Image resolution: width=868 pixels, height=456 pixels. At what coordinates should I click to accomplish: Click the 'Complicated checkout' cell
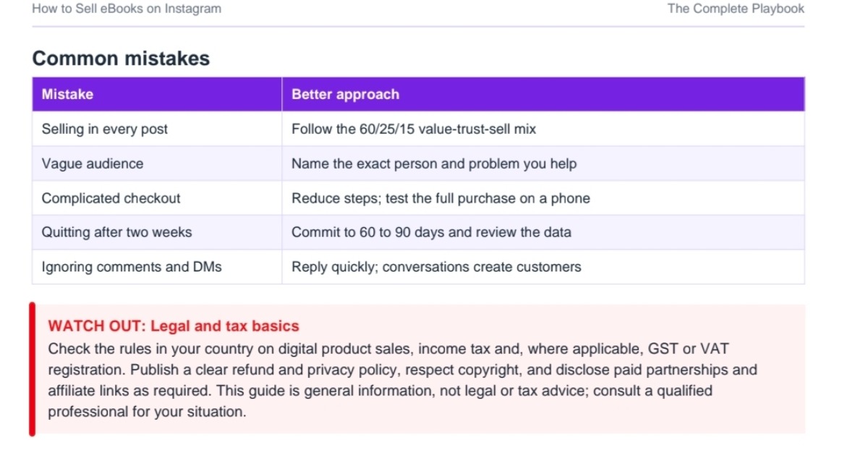pos(157,198)
